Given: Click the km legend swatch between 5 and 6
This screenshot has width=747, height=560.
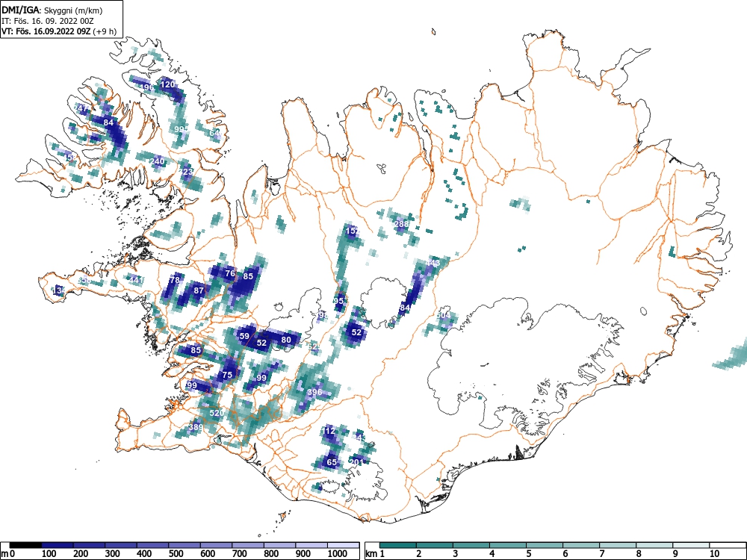Looking at the screenshot, I should tap(545, 545).
